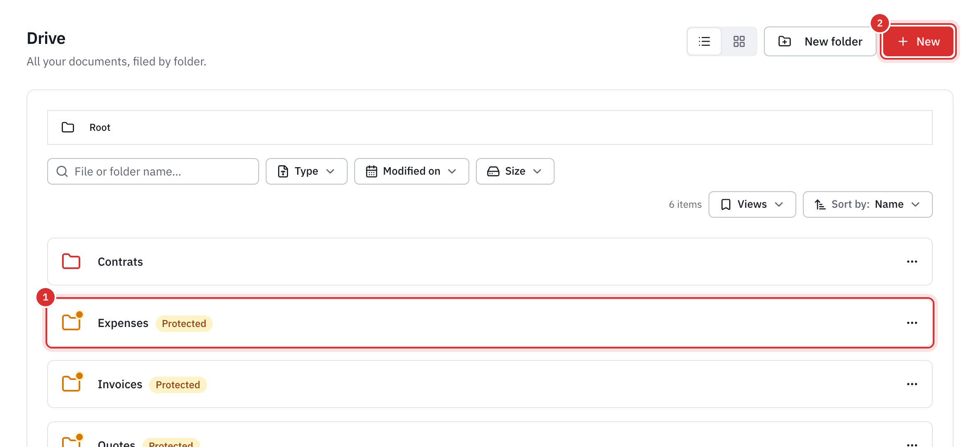980x447 pixels.
Task: Open the Sort by Name dropdown
Action: pyautogui.click(x=867, y=204)
